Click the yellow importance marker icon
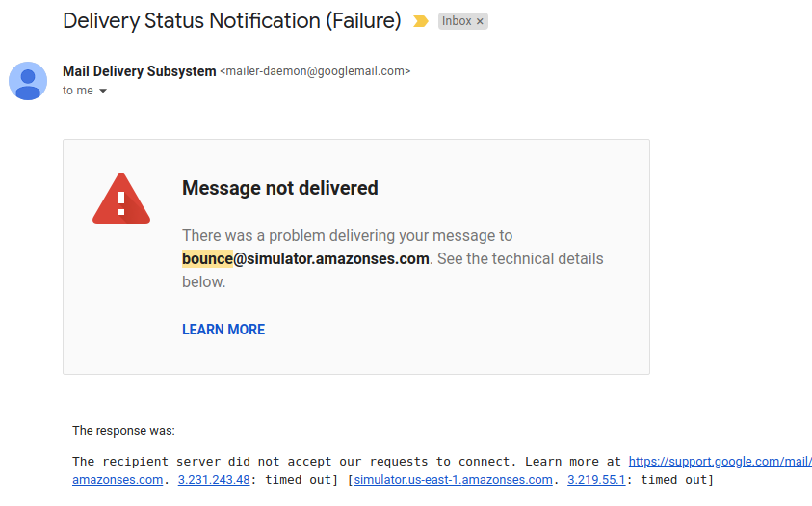This screenshot has height=506, width=812. (x=421, y=21)
